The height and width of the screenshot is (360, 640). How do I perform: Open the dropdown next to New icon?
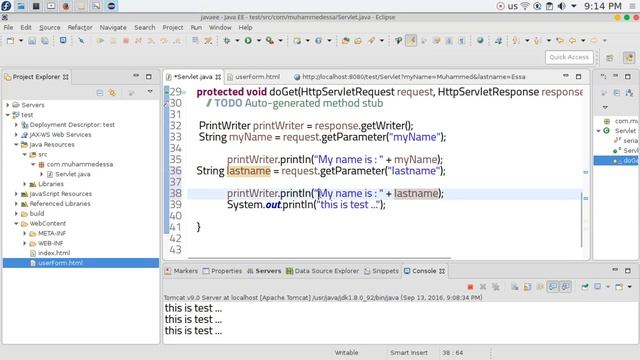click(21, 40)
